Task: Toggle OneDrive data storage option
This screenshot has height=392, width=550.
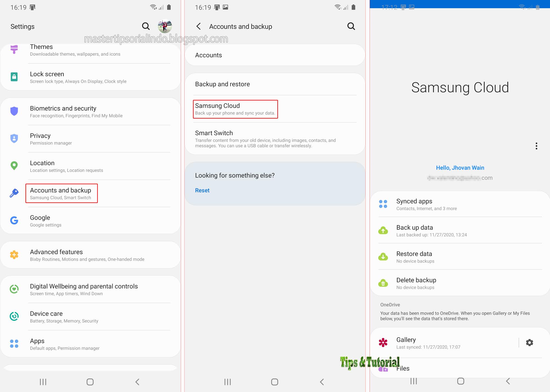Action: pos(530,342)
